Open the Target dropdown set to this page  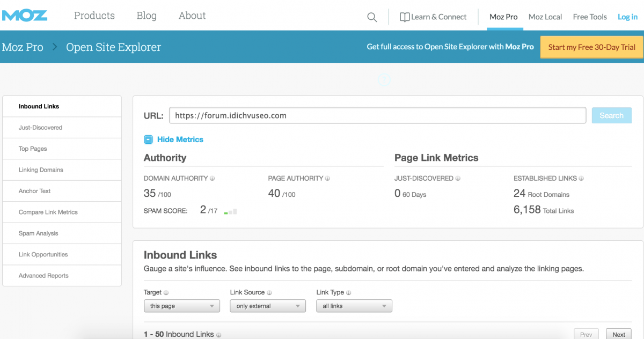[x=182, y=306]
